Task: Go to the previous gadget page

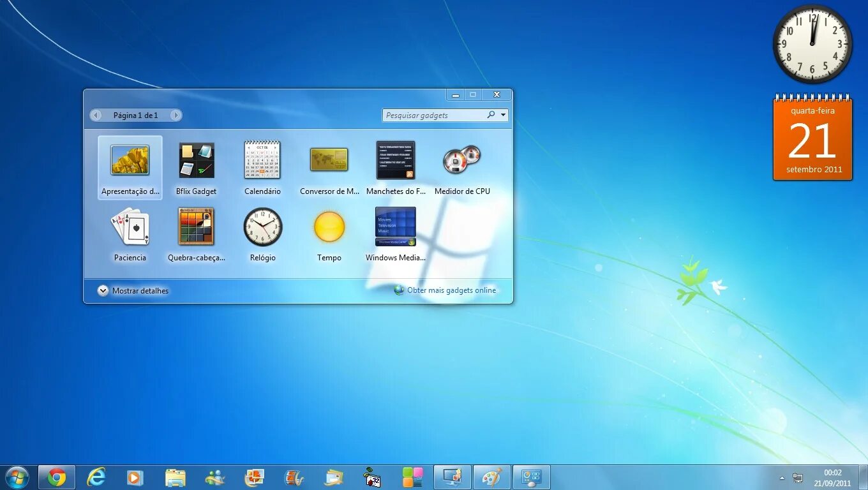Action: click(96, 115)
